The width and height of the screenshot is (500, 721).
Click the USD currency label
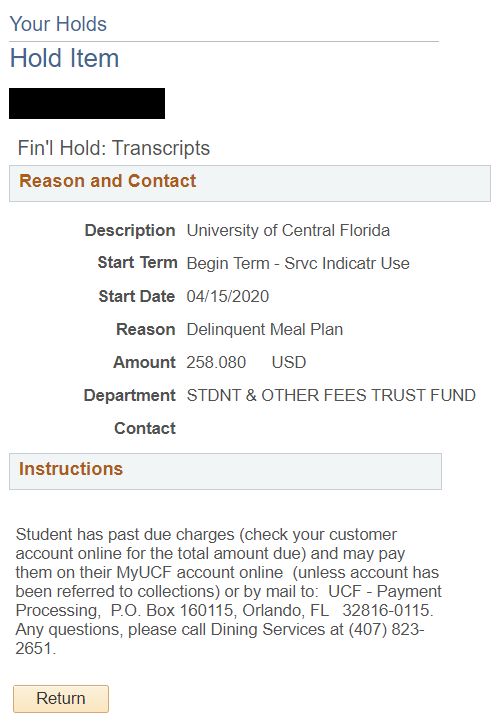tap(289, 362)
